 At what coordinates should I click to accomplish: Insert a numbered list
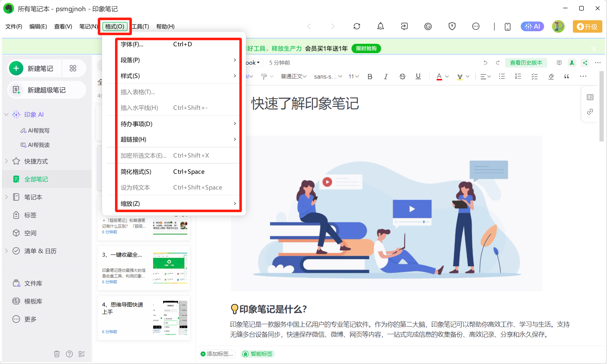(518, 76)
